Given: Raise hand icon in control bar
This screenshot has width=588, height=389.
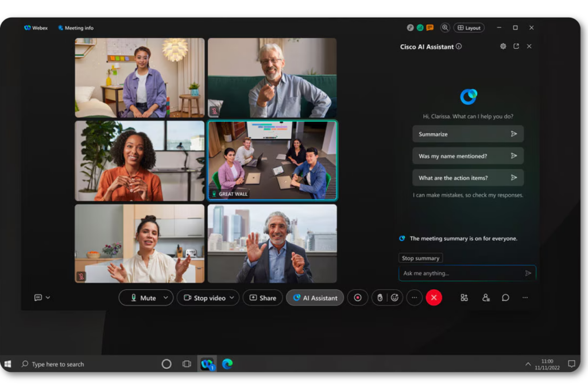Looking at the screenshot, I should 380,298.
